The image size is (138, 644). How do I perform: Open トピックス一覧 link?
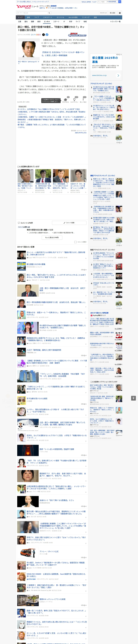coord(115,21)
